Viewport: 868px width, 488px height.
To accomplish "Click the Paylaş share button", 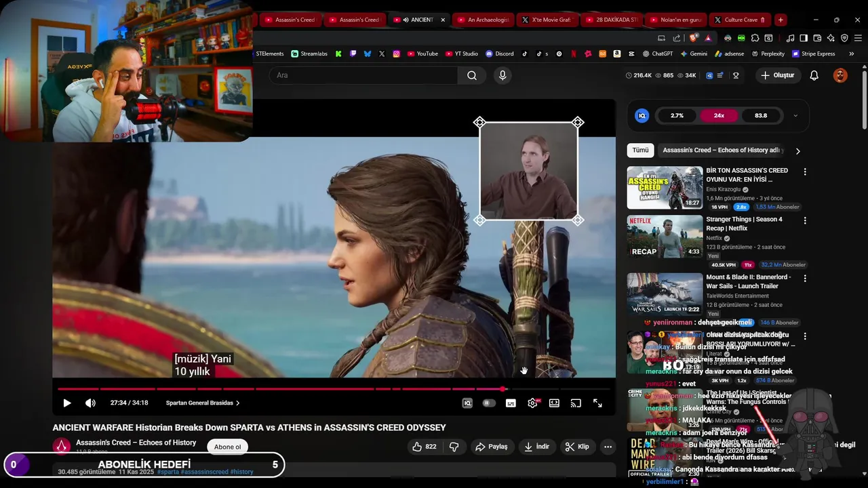I will pyautogui.click(x=492, y=447).
